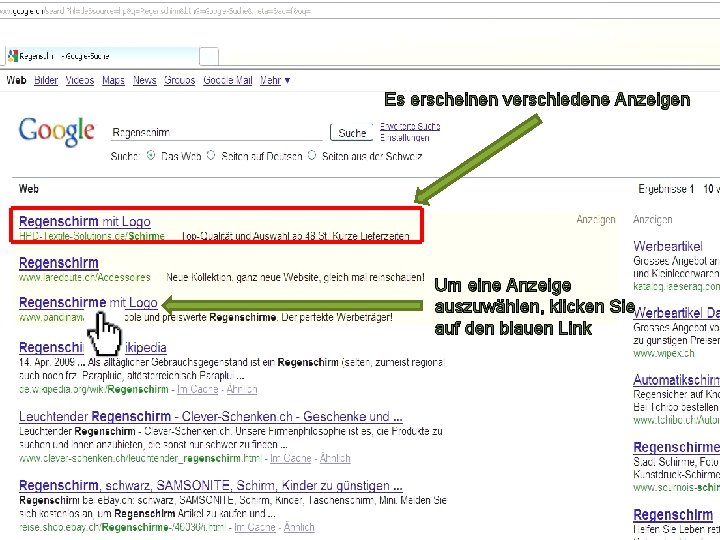720x540 pixels.
Task: Click into the Regenschirm search field
Action: [x=216, y=133]
